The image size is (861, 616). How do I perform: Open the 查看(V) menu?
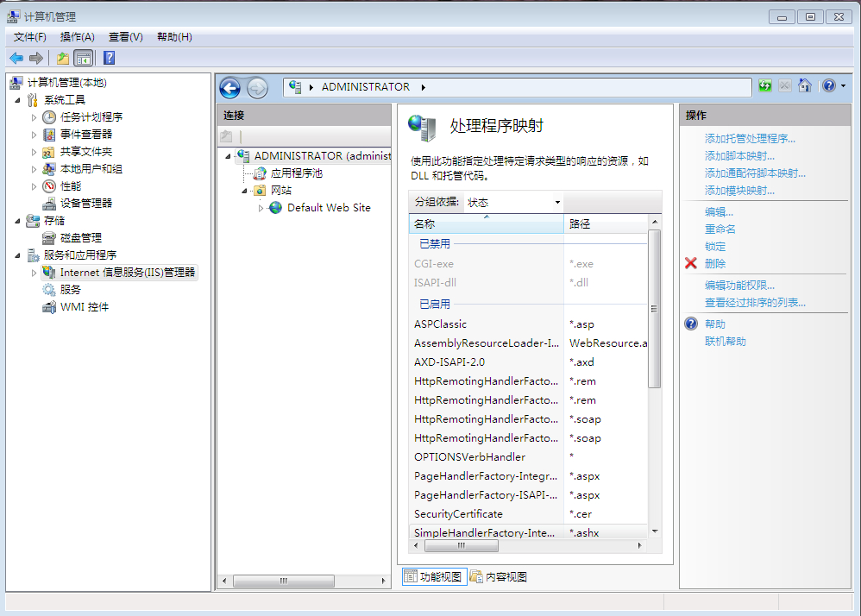coord(126,37)
